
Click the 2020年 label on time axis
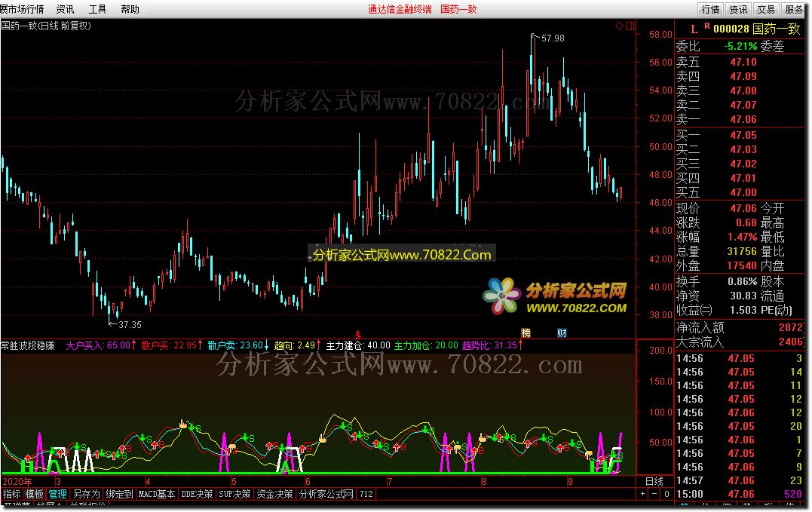click(17, 481)
